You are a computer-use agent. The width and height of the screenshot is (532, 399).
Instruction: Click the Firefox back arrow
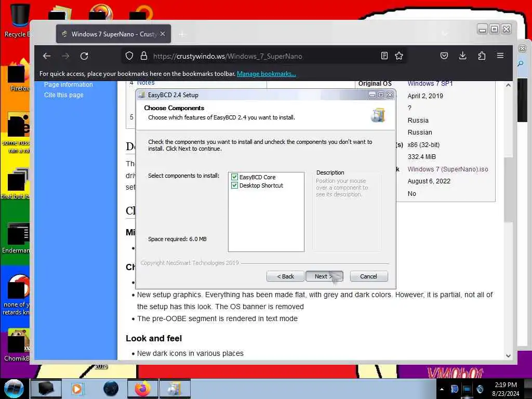coord(47,56)
